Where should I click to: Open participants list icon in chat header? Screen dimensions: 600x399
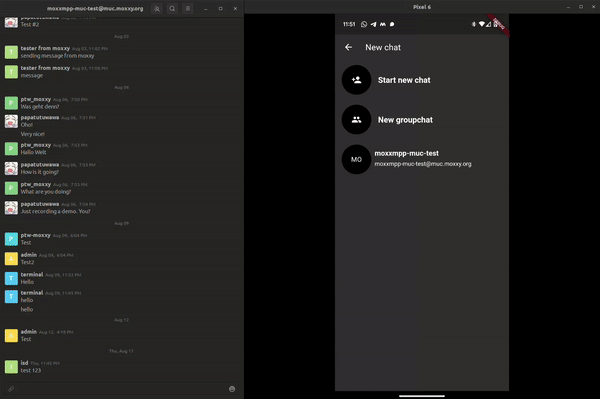[157, 8]
